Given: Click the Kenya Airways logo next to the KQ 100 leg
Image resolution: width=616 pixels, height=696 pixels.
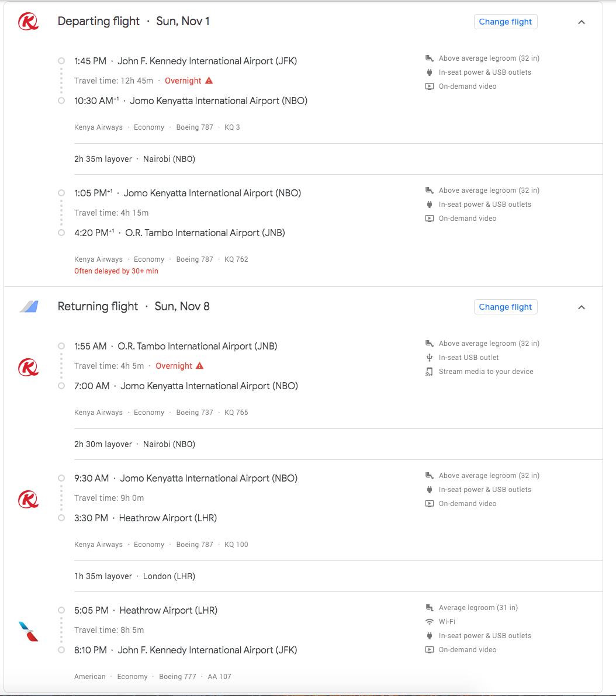Looking at the screenshot, I should tap(28, 499).
